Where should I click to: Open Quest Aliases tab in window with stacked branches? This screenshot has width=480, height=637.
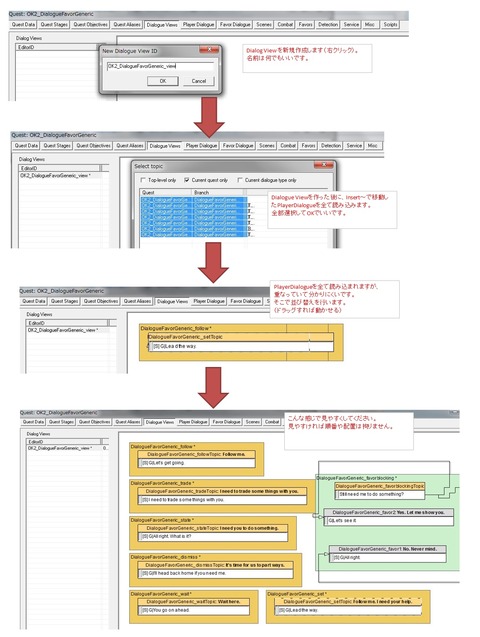[x=137, y=301]
